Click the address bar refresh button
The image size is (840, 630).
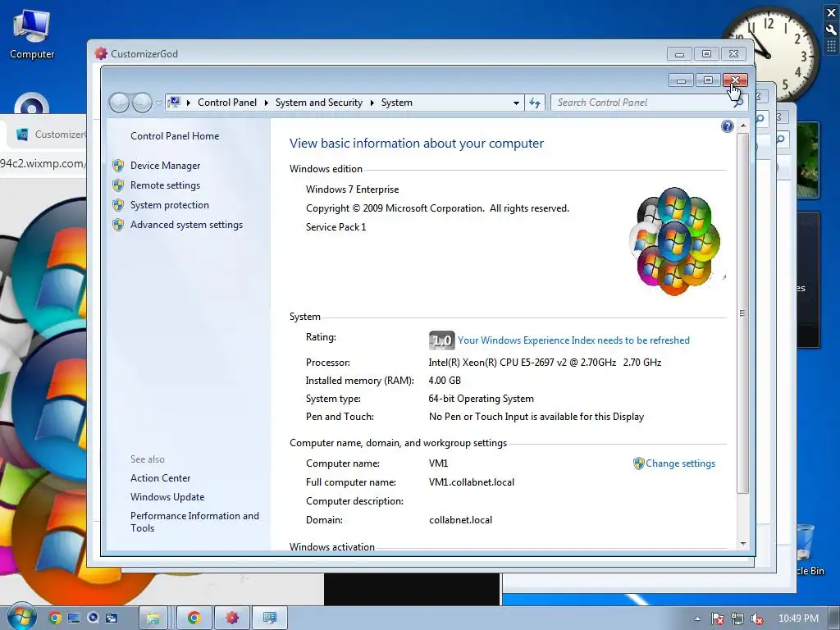click(535, 103)
